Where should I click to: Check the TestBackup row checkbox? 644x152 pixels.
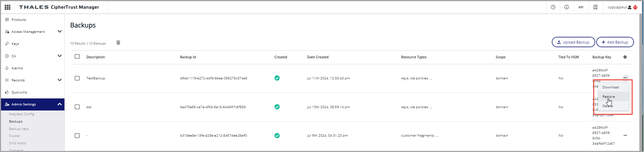coord(77,78)
